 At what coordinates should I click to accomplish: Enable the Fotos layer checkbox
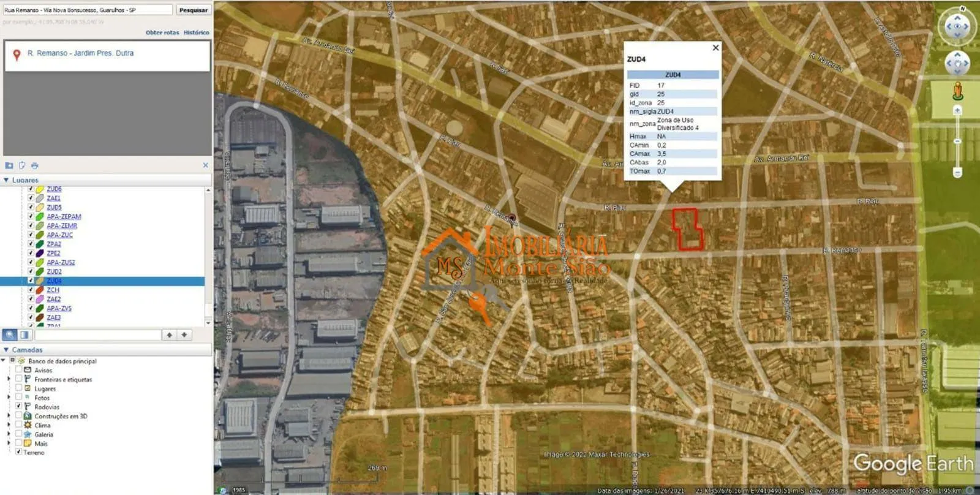(x=18, y=398)
